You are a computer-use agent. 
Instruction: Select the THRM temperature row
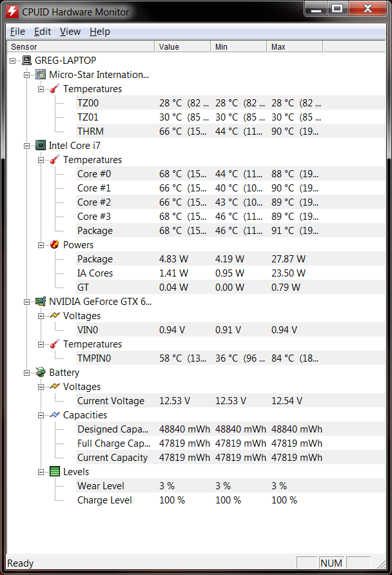coord(231,132)
